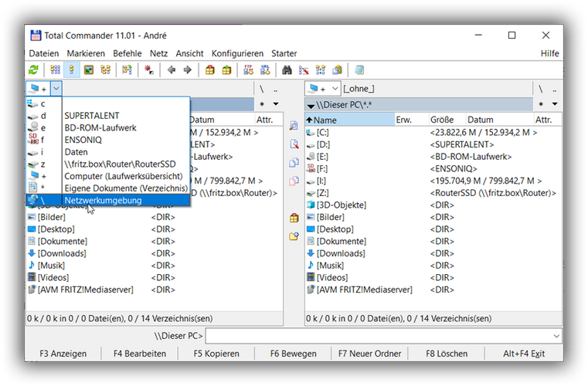Image resolution: width=588 pixels, height=386 pixels.
Task: Collapse the left panel drive dropdown arrow
Action: [56, 89]
